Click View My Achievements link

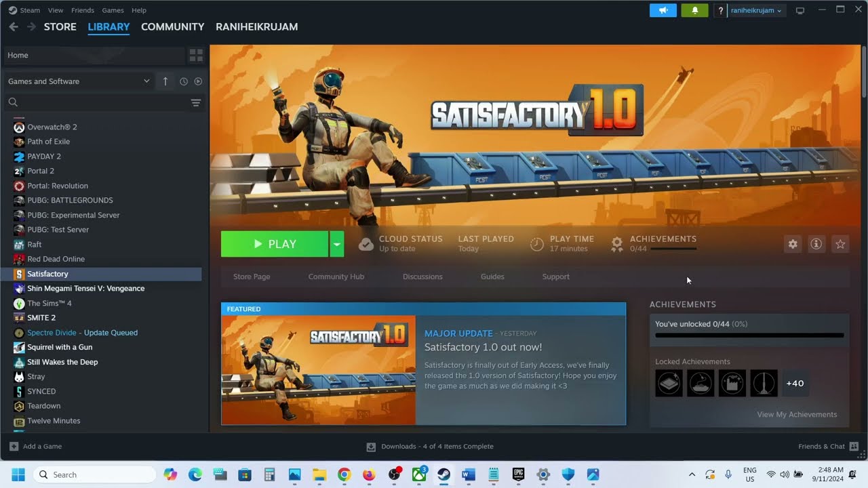tap(797, 414)
